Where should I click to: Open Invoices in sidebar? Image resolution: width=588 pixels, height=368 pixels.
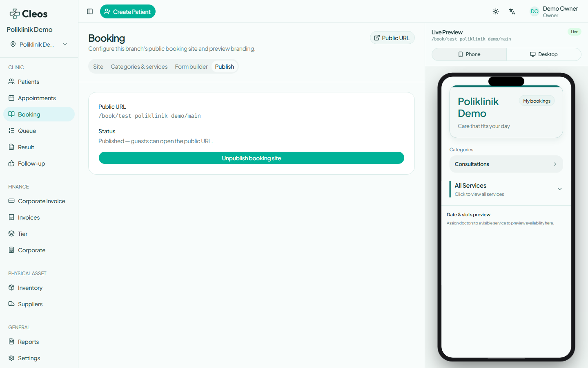coord(39,218)
